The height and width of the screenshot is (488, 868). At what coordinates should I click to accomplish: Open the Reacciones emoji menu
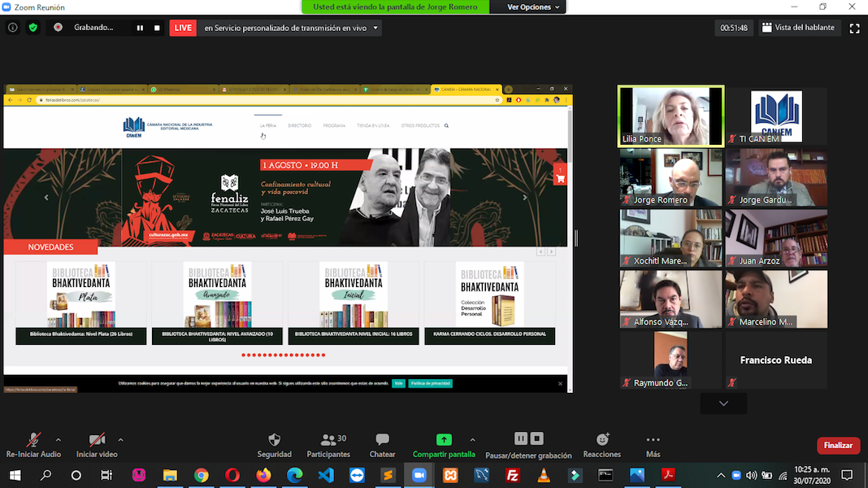tap(602, 440)
